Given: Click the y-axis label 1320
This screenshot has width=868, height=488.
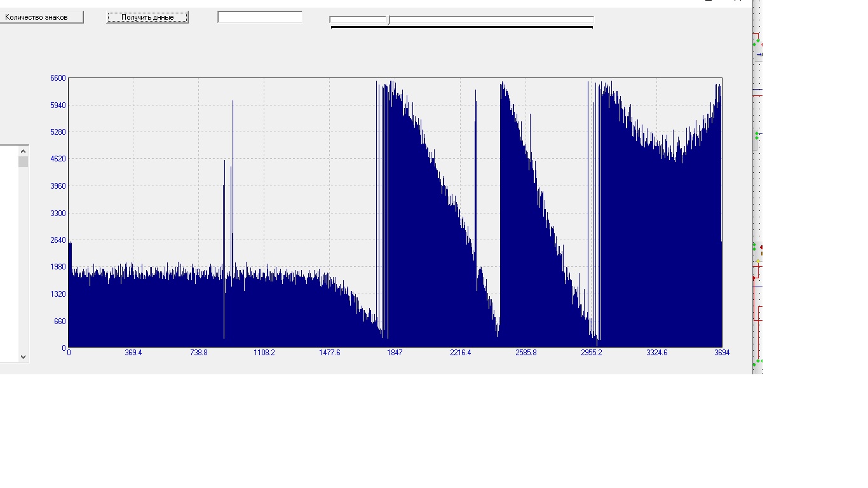Looking at the screenshot, I should [x=58, y=294].
